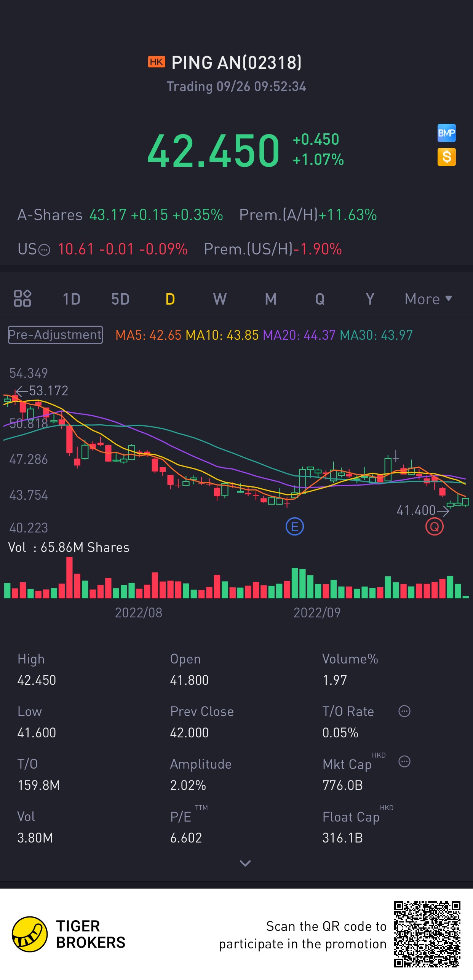Switch to the 5D chart tab

[120, 299]
